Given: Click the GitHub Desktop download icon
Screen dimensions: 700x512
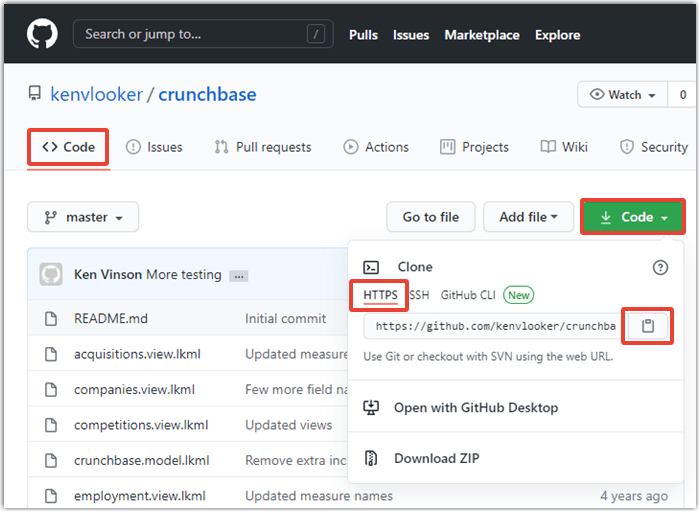Looking at the screenshot, I should tap(371, 408).
